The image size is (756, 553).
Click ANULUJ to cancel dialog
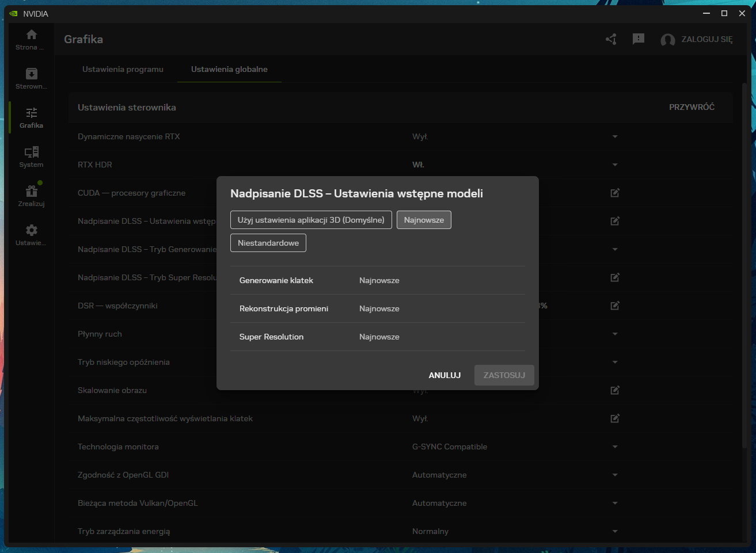tap(445, 375)
